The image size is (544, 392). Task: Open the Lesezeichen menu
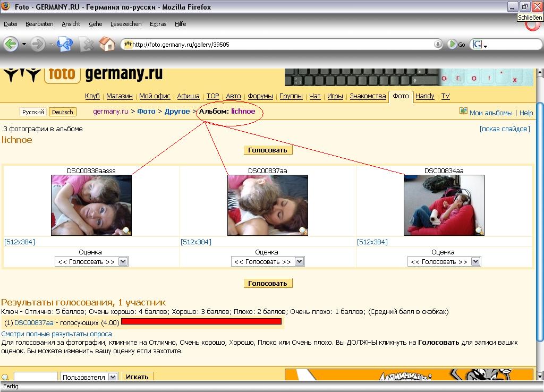[126, 24]
